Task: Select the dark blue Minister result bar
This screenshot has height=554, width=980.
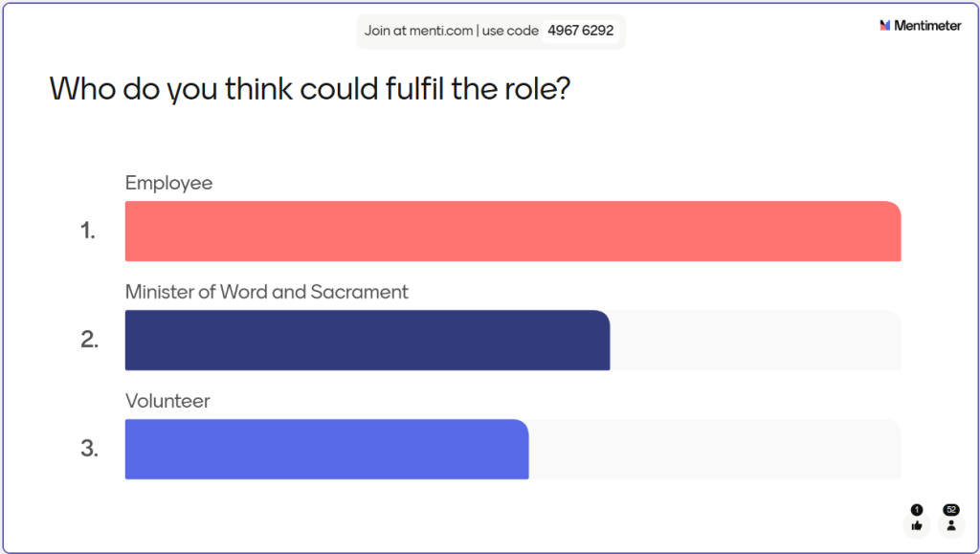Action: click(367, 341)
